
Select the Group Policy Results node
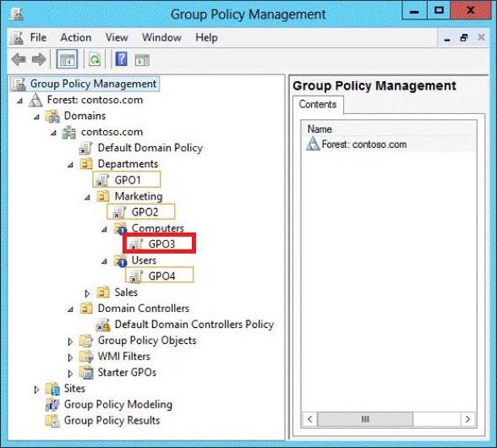pos(112,420)
